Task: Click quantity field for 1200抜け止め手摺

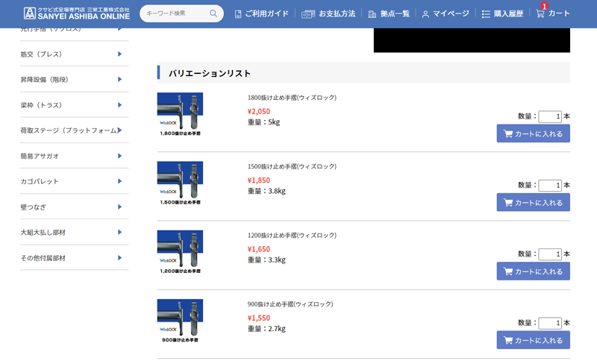Action: pos(549,254)
